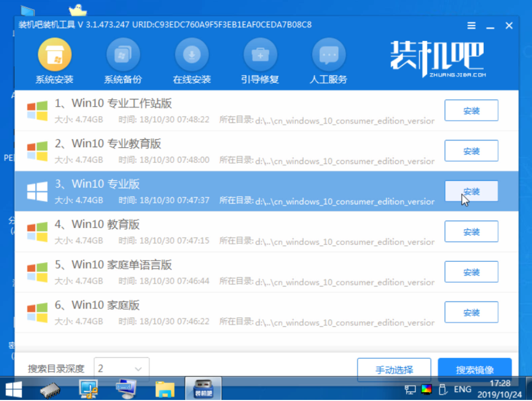Click Windows logo of Win10 家庭单语言版
The width and height of the screenshot is (532, 401).
[x=37, y=272]
